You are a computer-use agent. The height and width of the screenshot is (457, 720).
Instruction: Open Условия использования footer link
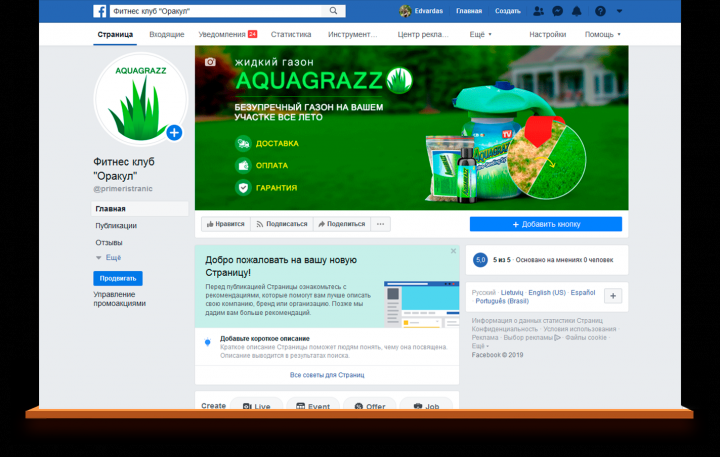click(579, 329)
